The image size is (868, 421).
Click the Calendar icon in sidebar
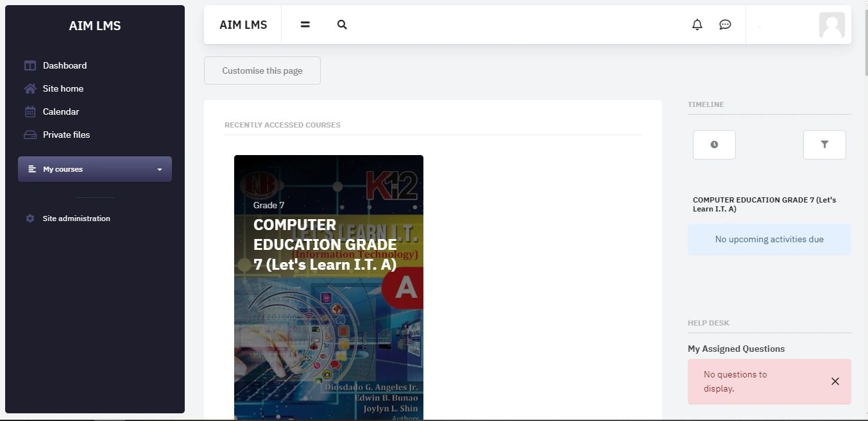tap(30, 111)
